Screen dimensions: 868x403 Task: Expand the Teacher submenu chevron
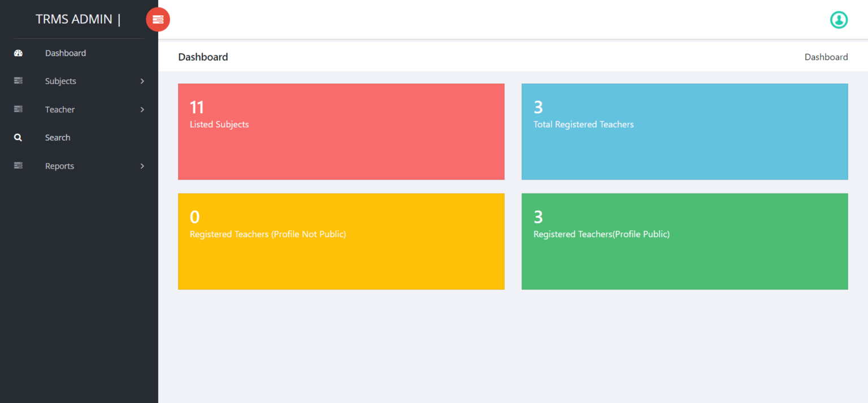coord(142,109)
